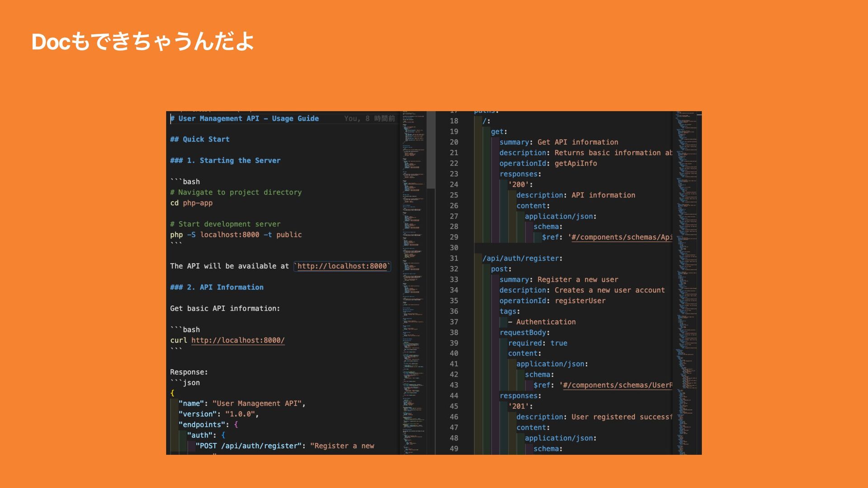Viewport: 868px width, 488px height.
Task: Follow the '#/components/schemas/Api' $ref on line 29
Action: point(622,237)
